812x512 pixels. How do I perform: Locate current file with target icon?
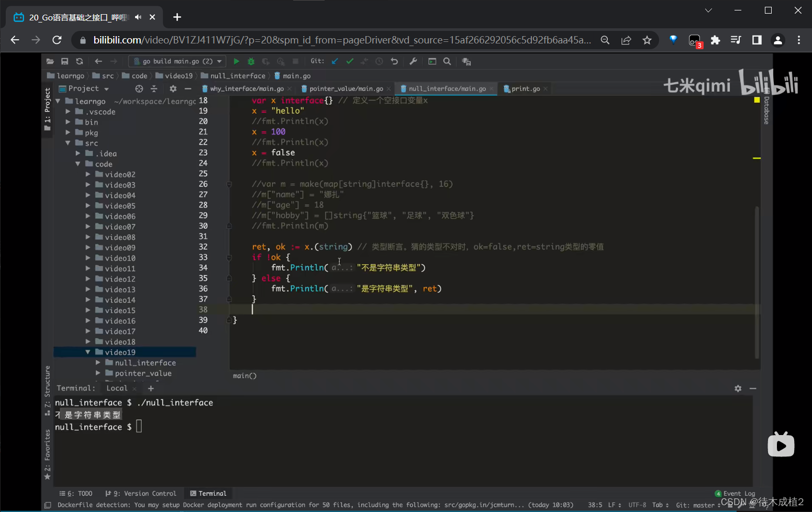click(139, 88)
